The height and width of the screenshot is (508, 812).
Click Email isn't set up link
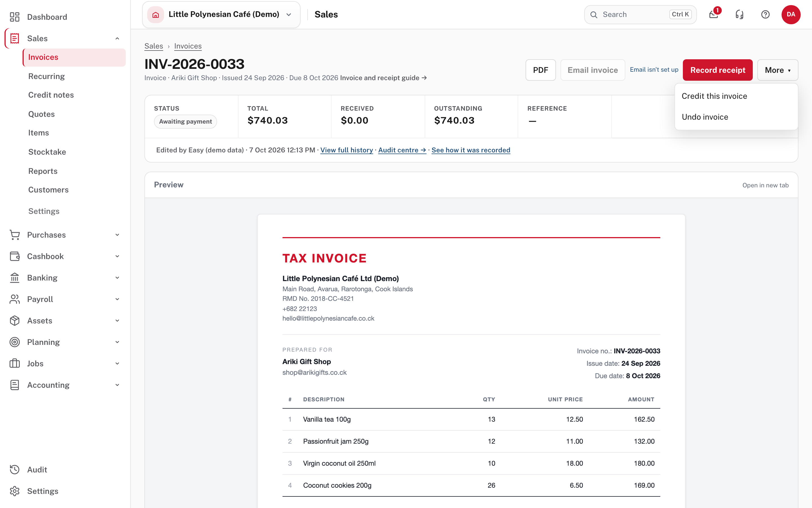click(654, 69)
